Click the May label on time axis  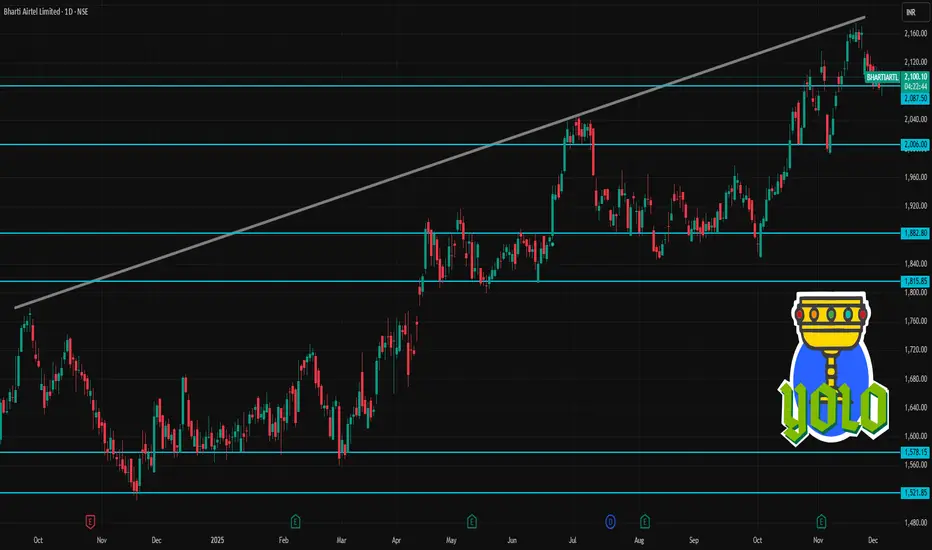[x=451, y=540]
